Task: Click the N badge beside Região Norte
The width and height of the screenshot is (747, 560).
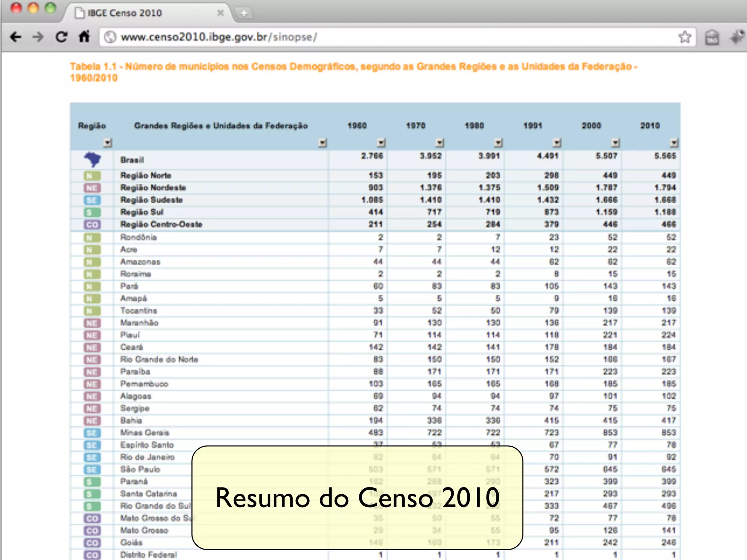Action: [x=92, y=176]
